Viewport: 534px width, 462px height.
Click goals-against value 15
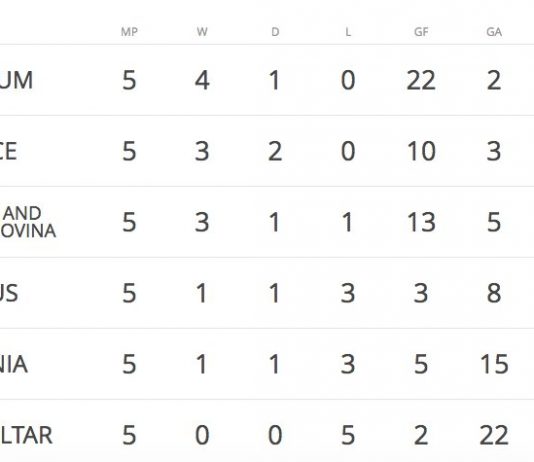tap(494, 364)
